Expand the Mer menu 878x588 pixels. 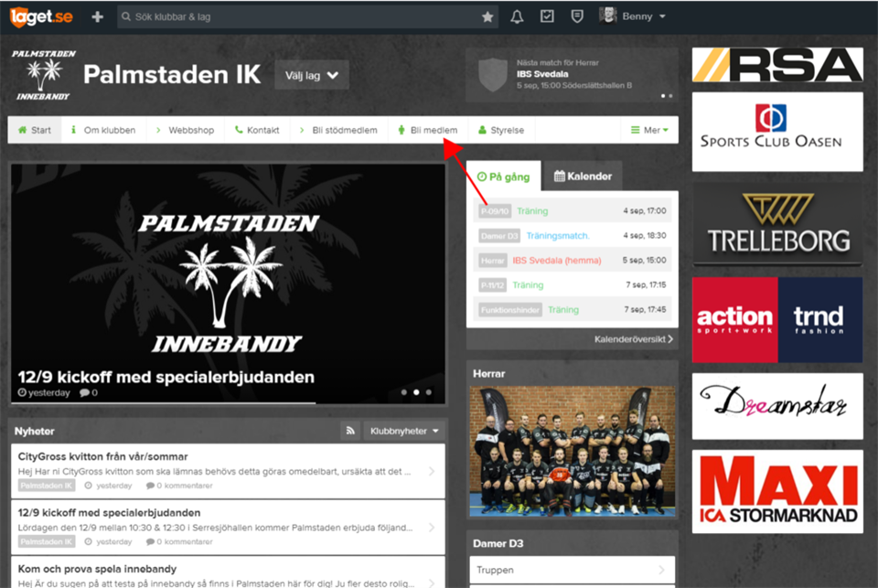(650, 130)
